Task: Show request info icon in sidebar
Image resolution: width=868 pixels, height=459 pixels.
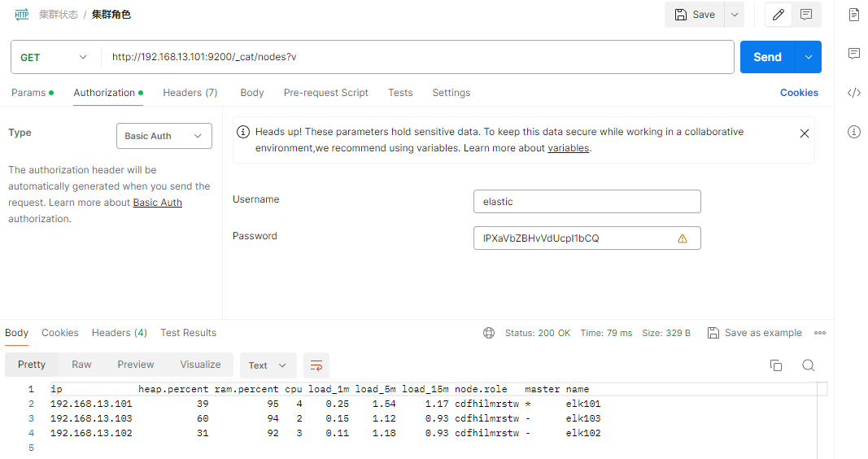Action: [x=853, y=132]
